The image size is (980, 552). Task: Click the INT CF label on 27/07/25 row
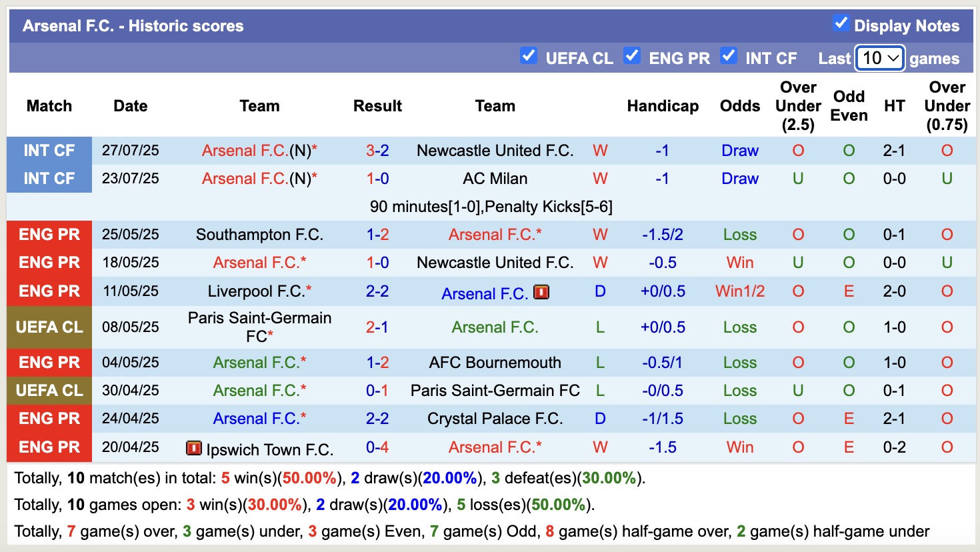pyautogui.click(x=49, y=151)
